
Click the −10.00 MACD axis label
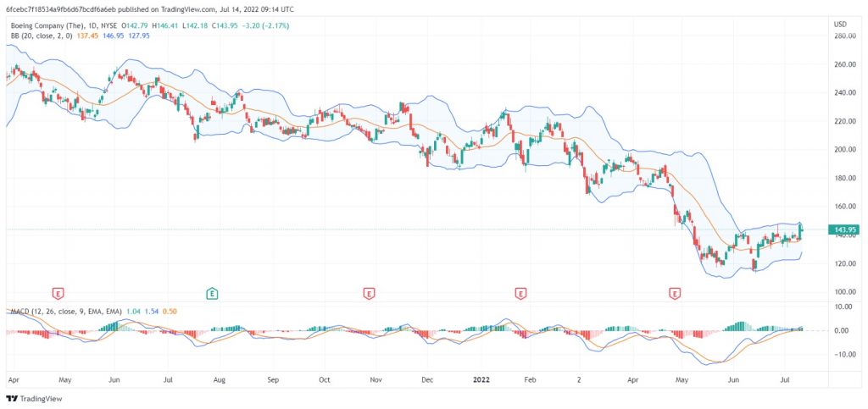click(x=843, y=354)
